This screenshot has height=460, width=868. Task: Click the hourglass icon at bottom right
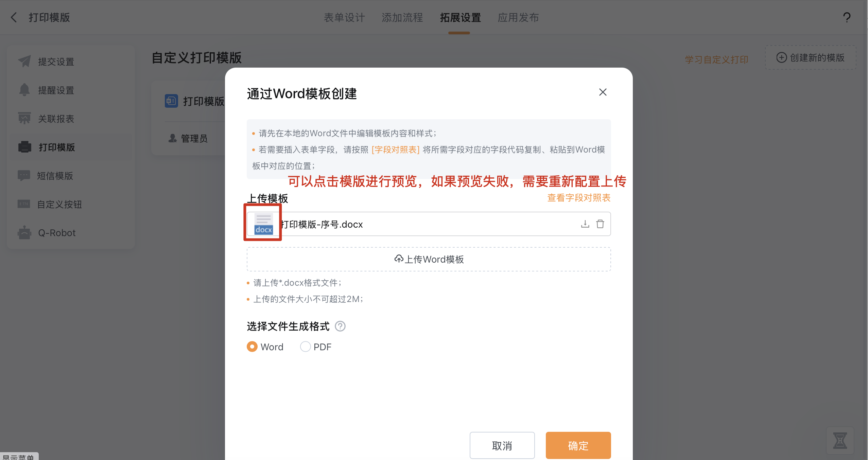840,440
